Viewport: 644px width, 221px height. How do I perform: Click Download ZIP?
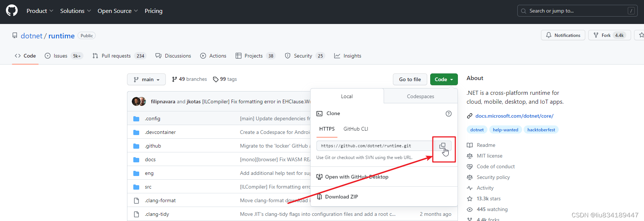point(341,197)
